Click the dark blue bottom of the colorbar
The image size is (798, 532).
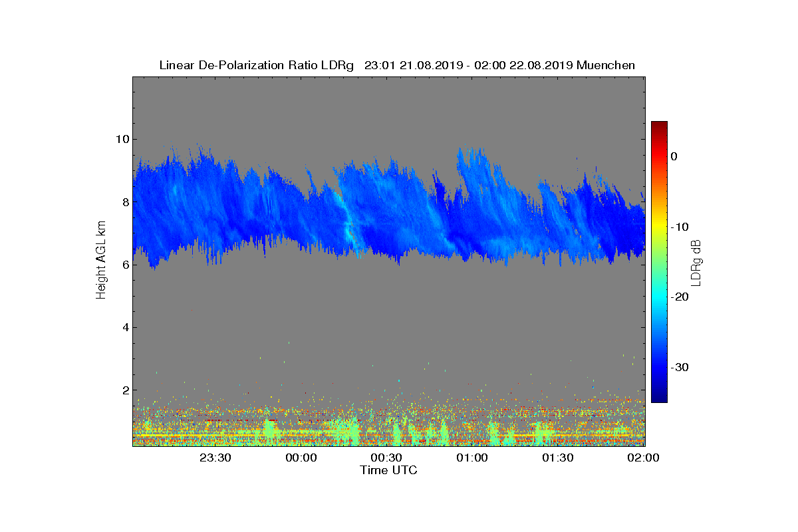click(659, 398)
